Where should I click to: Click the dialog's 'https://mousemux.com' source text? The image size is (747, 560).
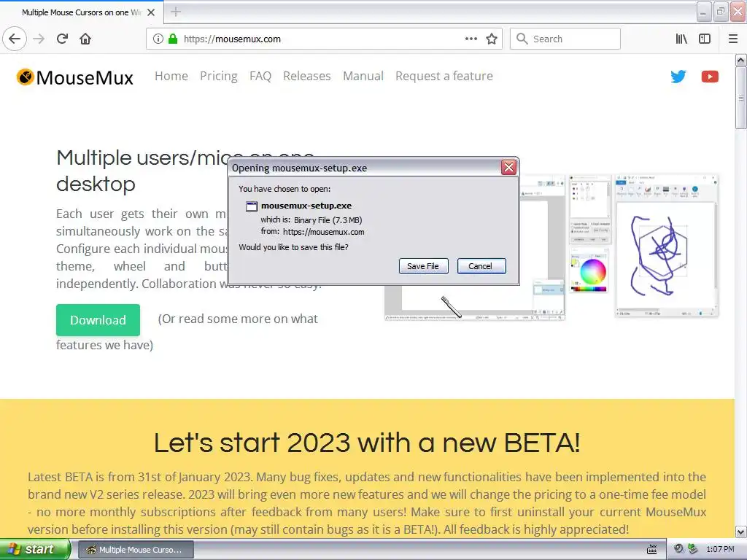(x=323, y=232)
